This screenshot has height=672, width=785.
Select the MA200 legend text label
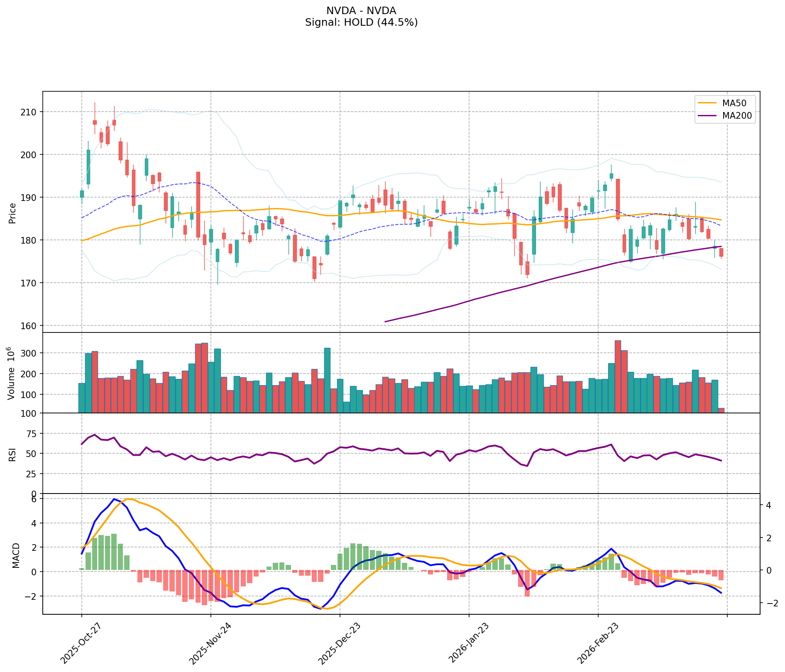(x=737, y=116)
